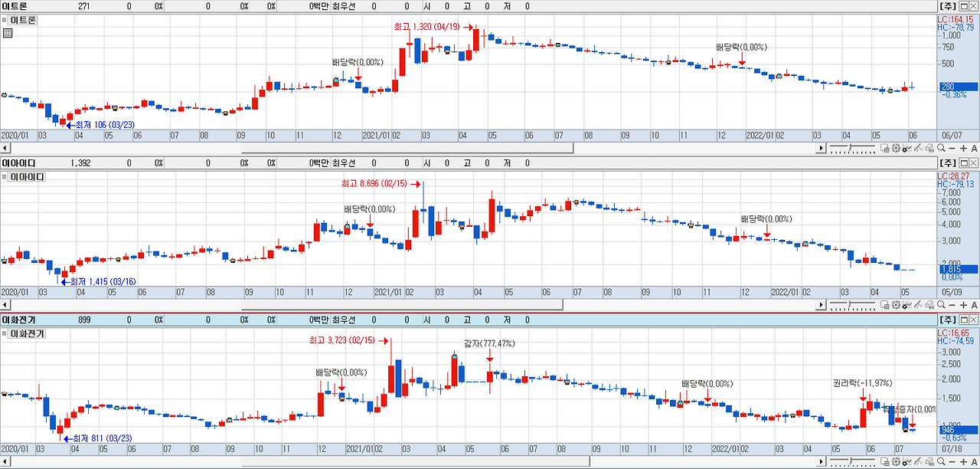Image resolution: width=980 pixels, height=469 pixels.
Task: Adjust candle-width slider in 이아이디 toolbar
Action: [x=852, y=304]
